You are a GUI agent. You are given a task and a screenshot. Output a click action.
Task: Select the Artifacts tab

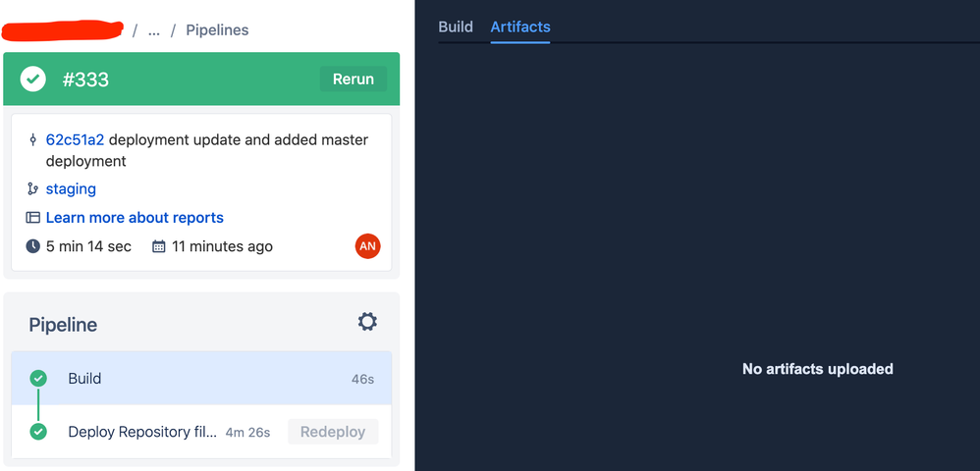[x=520, y=26]
